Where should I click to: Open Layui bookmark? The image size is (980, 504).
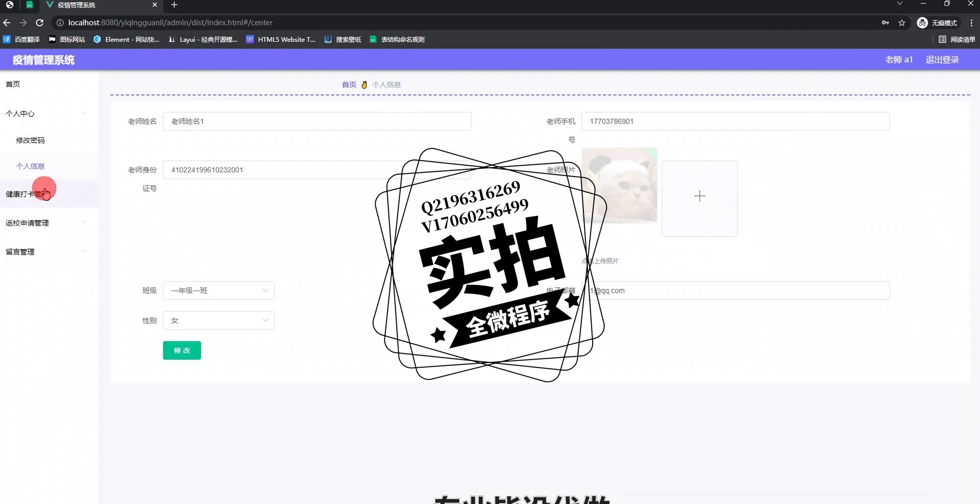click(203, 39)
